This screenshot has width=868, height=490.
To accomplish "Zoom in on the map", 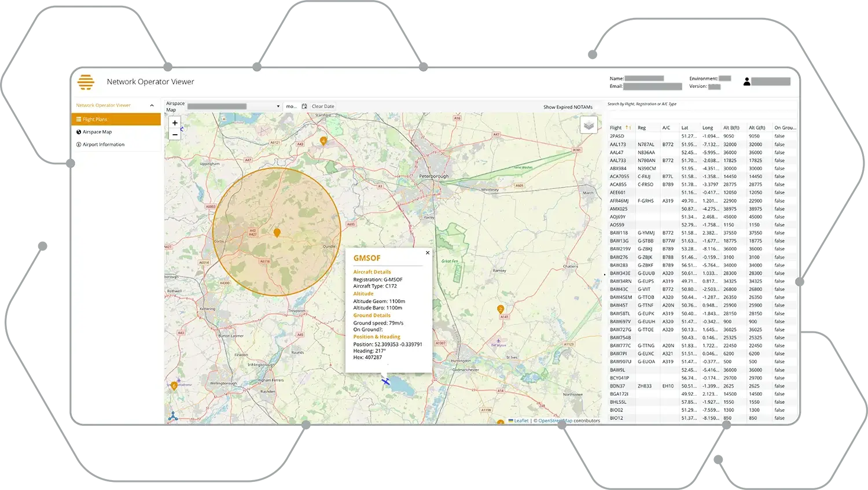I will tap(175, 123).
